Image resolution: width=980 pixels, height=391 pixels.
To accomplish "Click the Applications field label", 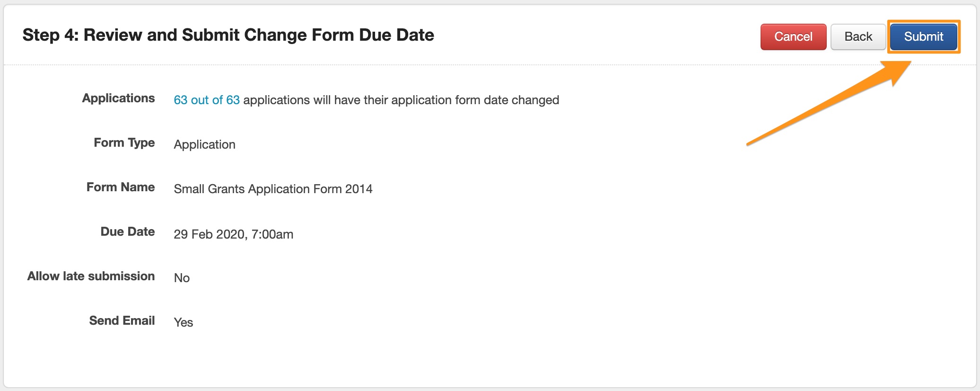I will point(118,98).
